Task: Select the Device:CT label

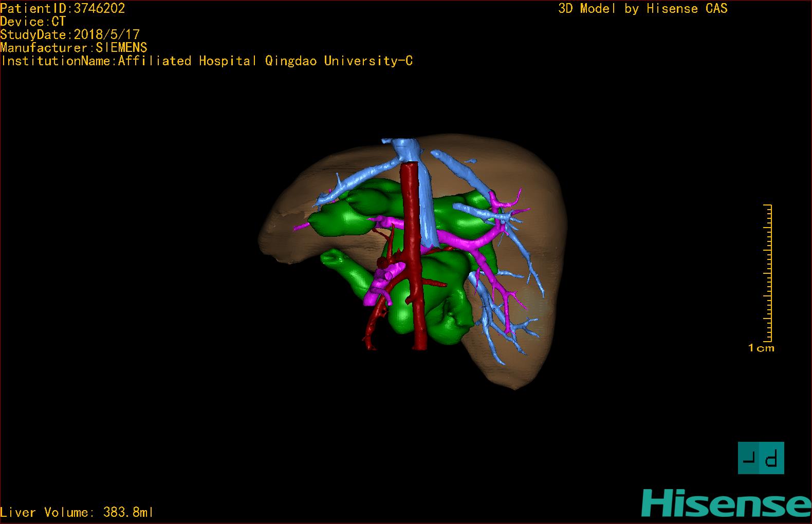Action: pyautogui.click(x=33, y=22)
